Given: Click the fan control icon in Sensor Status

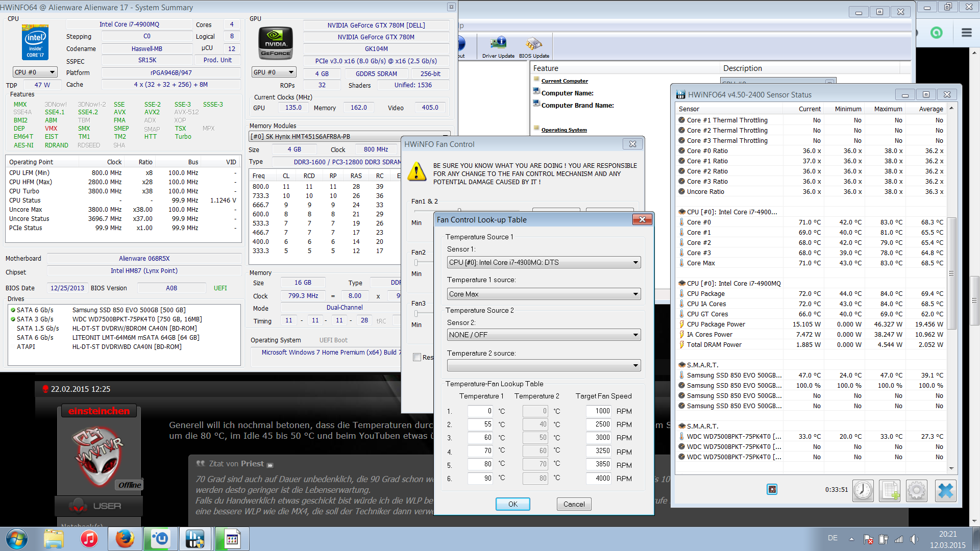Looking at the screenshot, I should pos(772,490).
